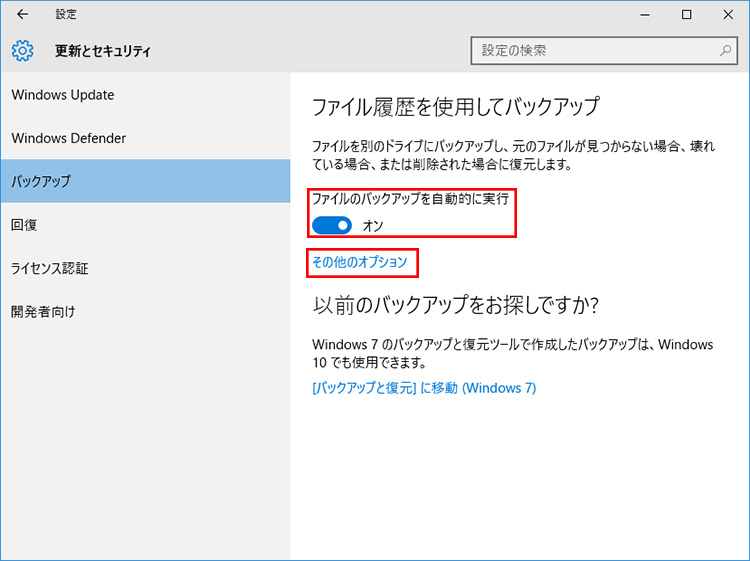Click the ファイル履歴を使用してバックアップ heading
Screen dimensions: 750x561
click(456, 106)
